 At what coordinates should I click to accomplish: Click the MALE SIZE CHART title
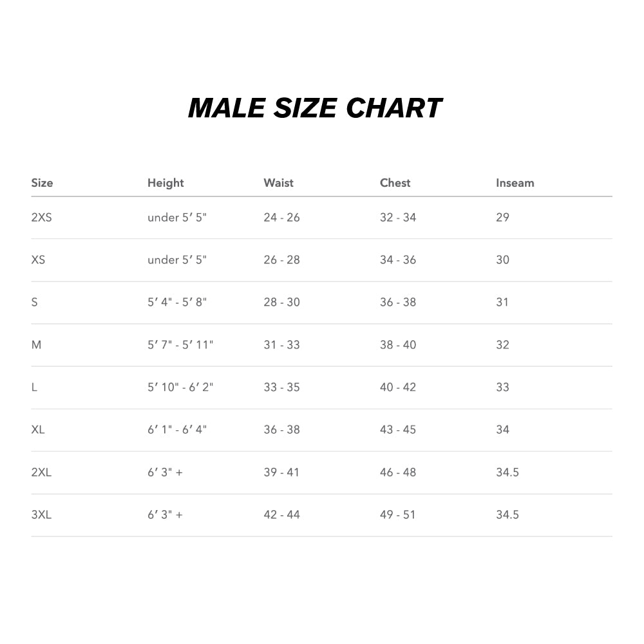315,108
